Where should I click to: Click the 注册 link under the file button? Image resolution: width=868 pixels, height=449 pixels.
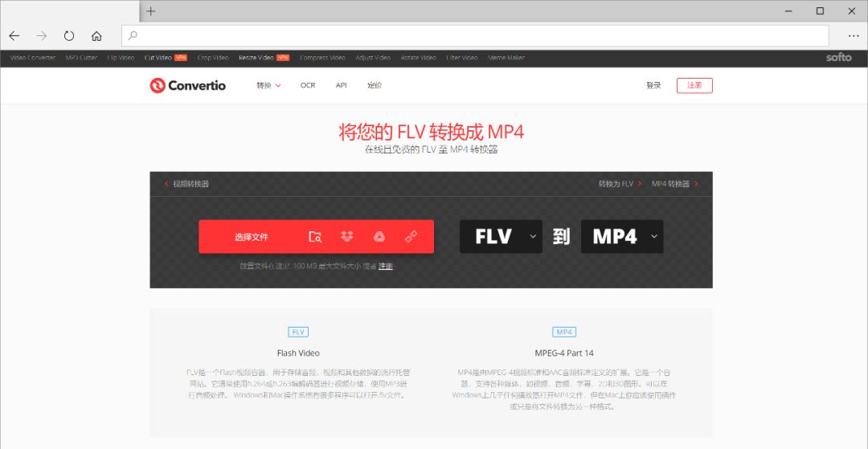[x=385, y=266]
